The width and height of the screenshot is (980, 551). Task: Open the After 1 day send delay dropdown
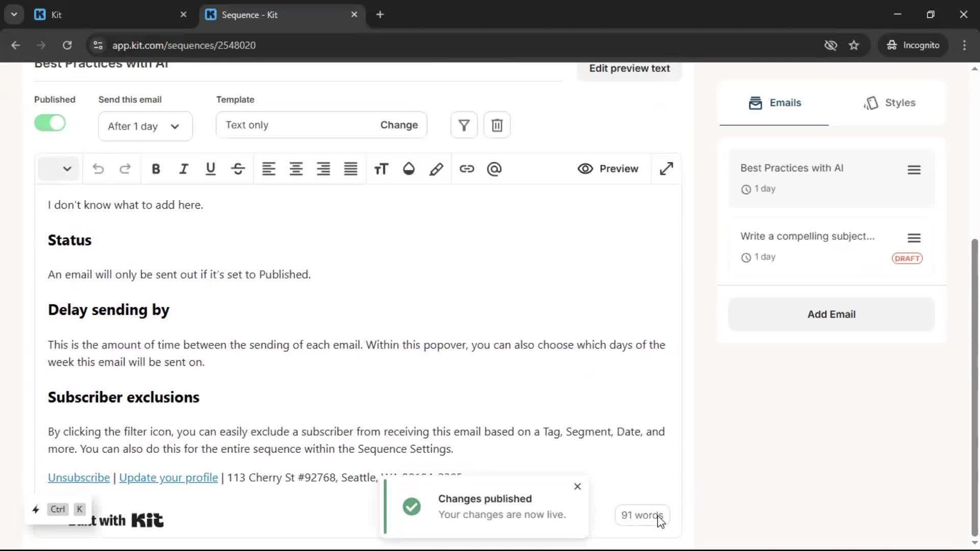coord(145,126)
